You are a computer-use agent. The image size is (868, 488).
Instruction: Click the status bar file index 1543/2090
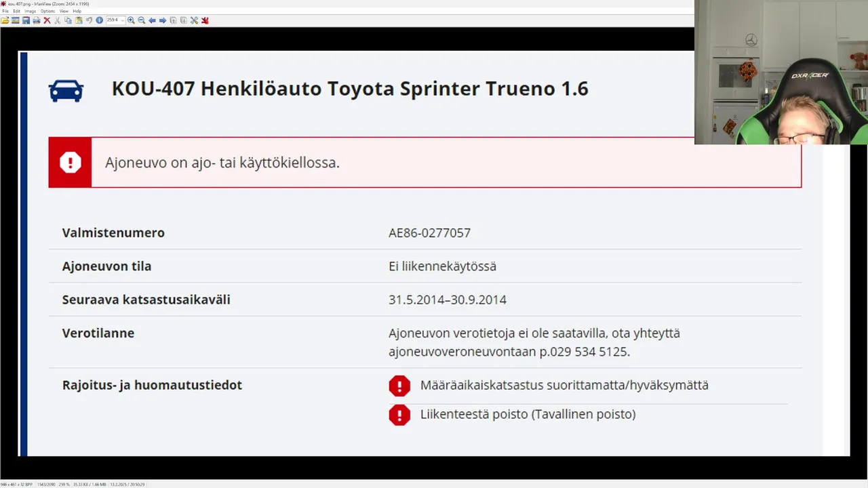(x=46, y=484)
